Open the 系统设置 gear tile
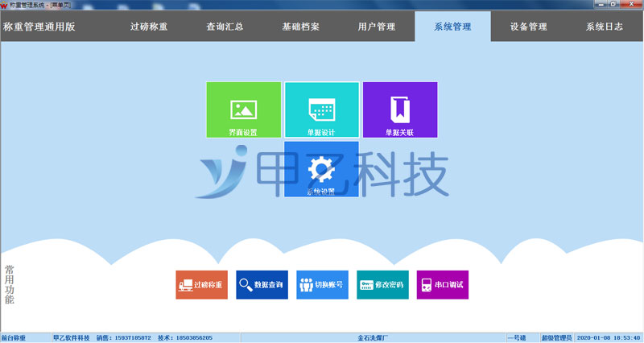The image size is (644, 343). click(x=321, y=170)
